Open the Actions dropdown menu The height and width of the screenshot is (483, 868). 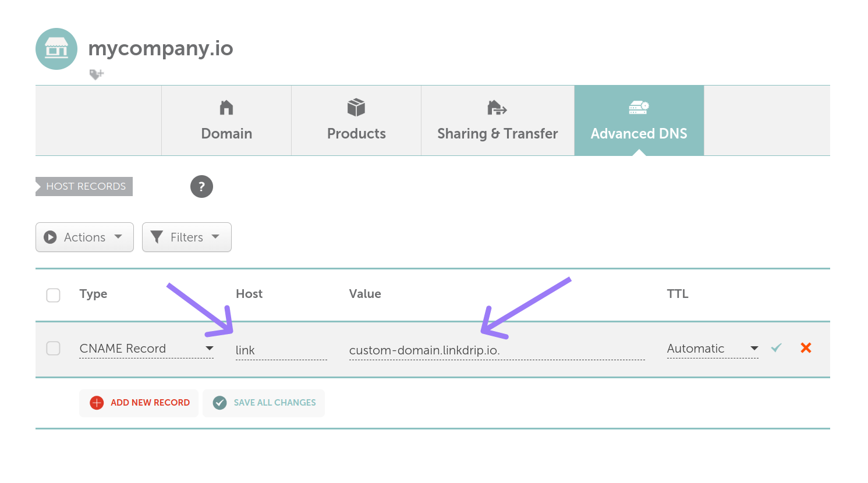84,237
